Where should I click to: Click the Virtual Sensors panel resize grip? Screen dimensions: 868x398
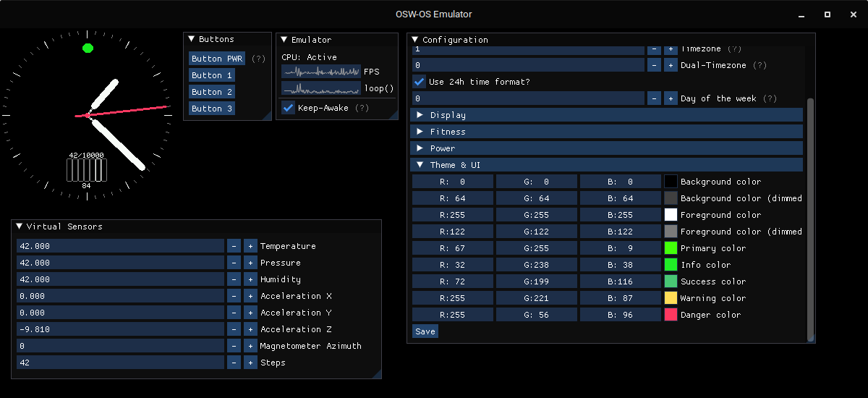pos(375,373)
